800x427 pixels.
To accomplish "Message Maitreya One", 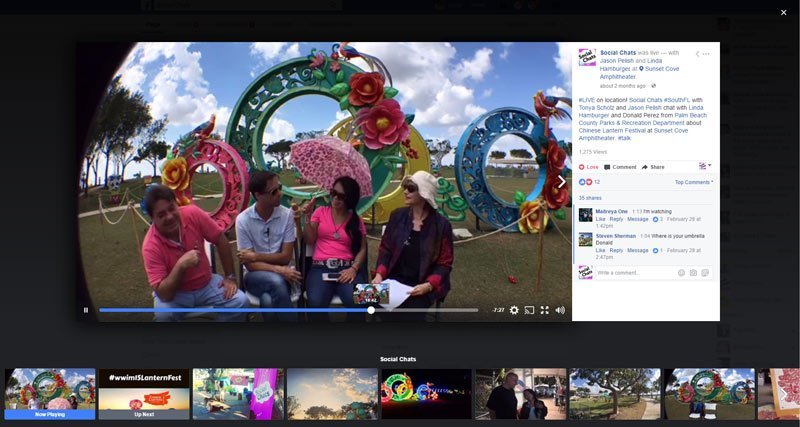I will 637,219.
